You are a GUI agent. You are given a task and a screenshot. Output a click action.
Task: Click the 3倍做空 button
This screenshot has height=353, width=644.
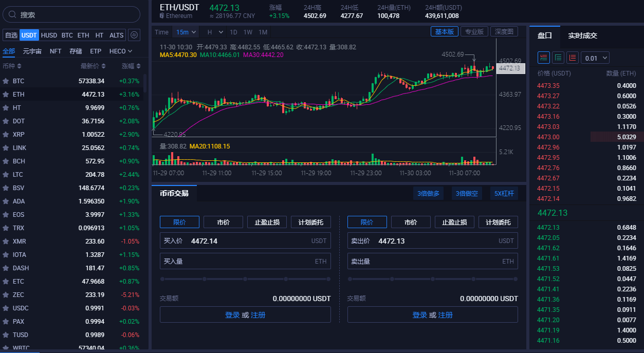coord(467,194)
